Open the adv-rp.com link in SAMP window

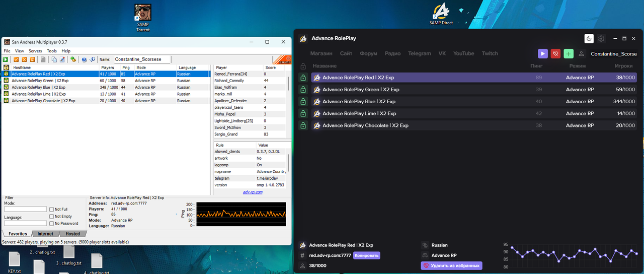[x=252, y=192]
